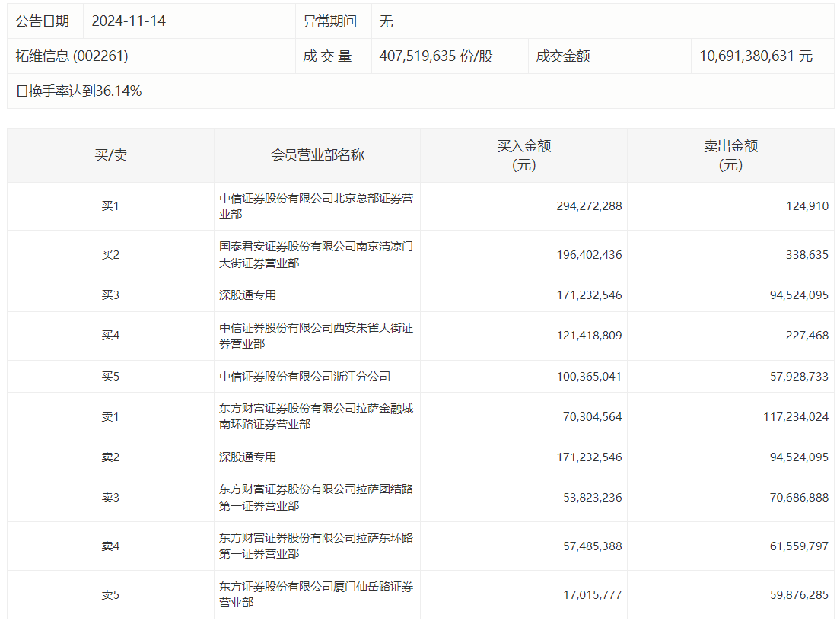Open 中信证券北京总部证券营业部 entry
This screenshot has height=621, width=840.
[x=316, y=206]
